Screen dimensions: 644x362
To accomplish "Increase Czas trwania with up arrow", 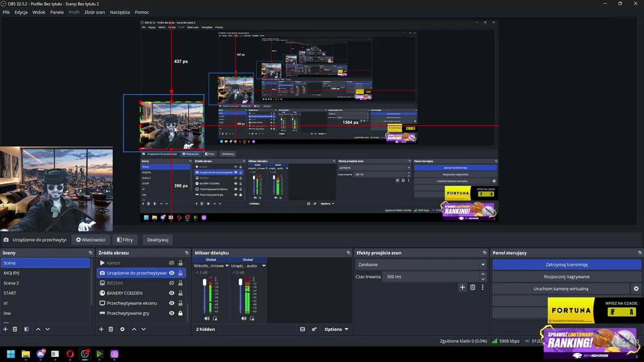I will click(x=483, y=274).
